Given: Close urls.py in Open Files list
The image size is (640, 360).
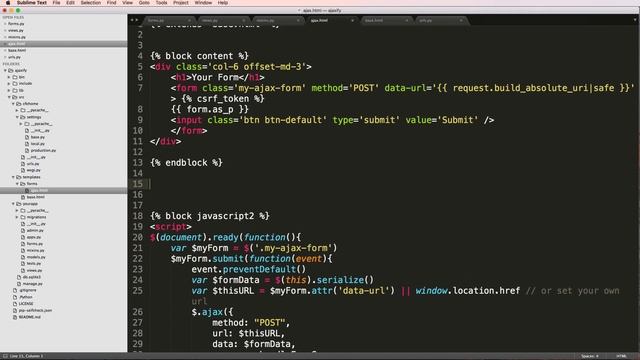Looking at the screenshot, I should click(x=5, y=57).
